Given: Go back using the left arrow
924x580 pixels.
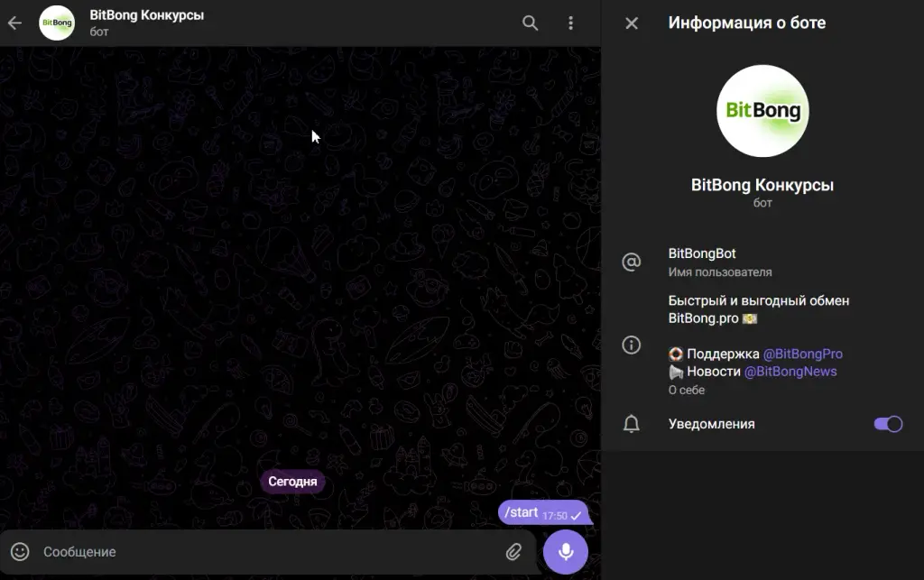Looking at the screenshot, I should click(x=14, y=23).
